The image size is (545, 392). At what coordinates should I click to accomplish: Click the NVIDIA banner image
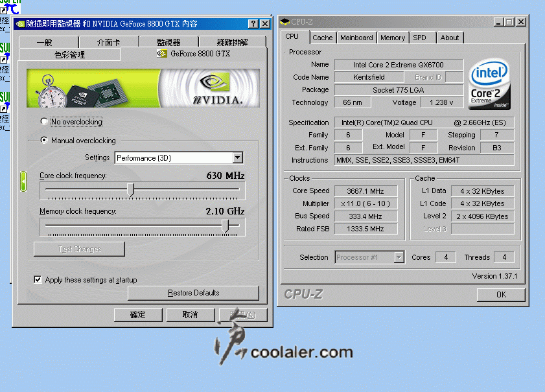tap(143, 88)
